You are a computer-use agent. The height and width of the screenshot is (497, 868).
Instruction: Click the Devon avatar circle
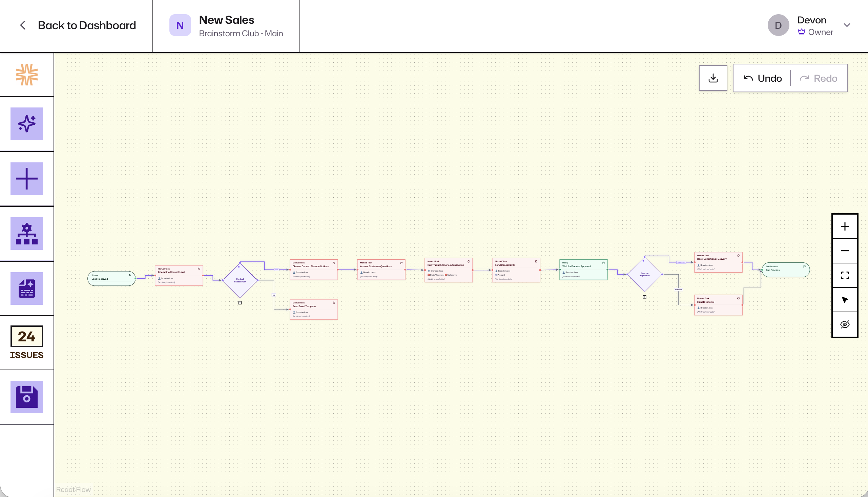coord(778,25)
